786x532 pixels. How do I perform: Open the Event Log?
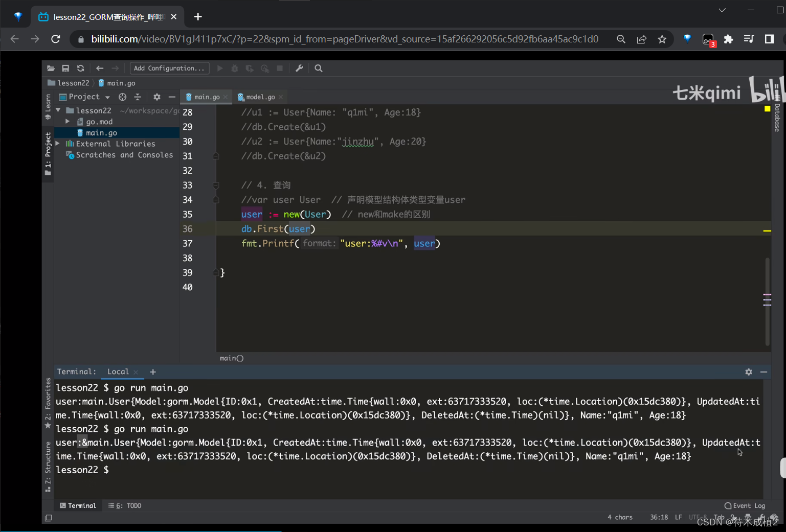pos(745,505)
